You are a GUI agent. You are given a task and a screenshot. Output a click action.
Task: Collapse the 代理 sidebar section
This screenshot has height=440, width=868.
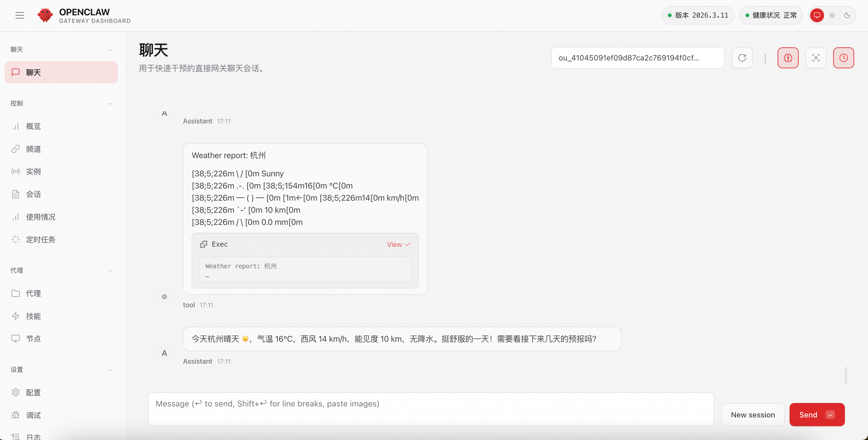tap(110, 271)
